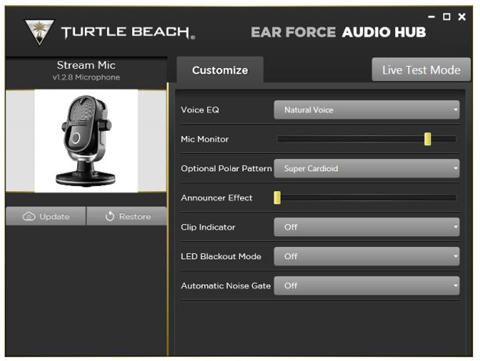The width and height of the screenshot is (480, 361).
Task: Close the Ear Force Audio Hub window
Action: [462, 17]
